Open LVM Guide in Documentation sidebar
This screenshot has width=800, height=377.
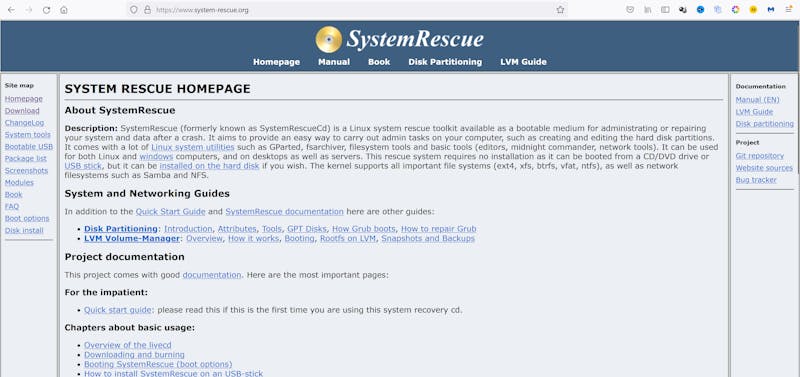(x=754, y=112)
